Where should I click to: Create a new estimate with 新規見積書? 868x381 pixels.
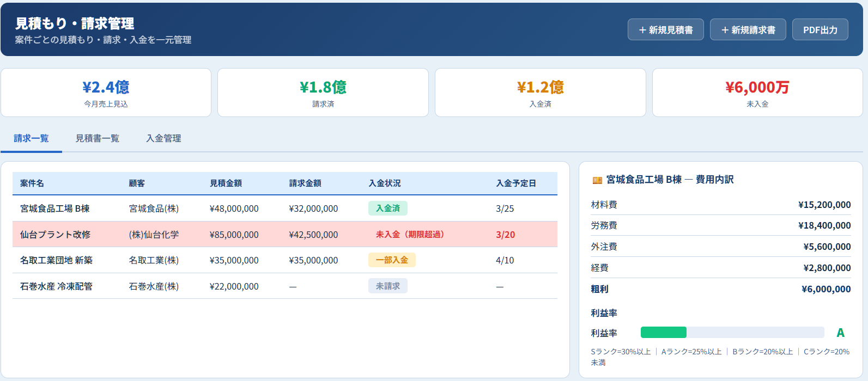(665, 30)
